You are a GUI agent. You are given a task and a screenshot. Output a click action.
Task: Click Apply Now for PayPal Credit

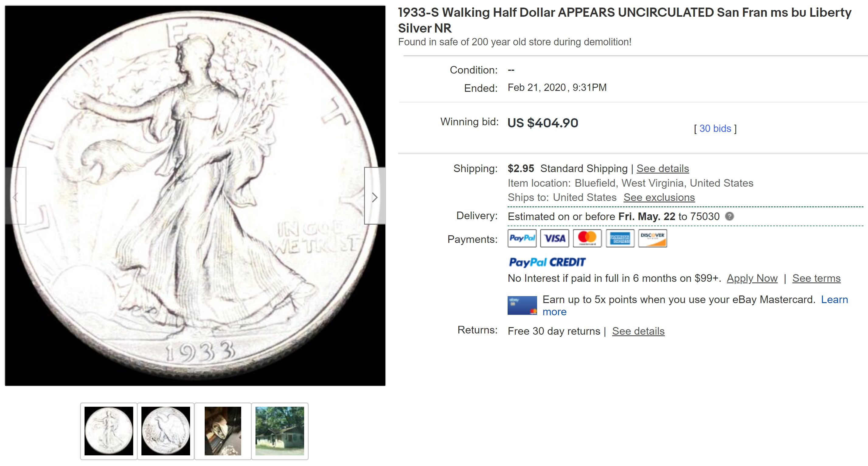[x=752, y=278]
